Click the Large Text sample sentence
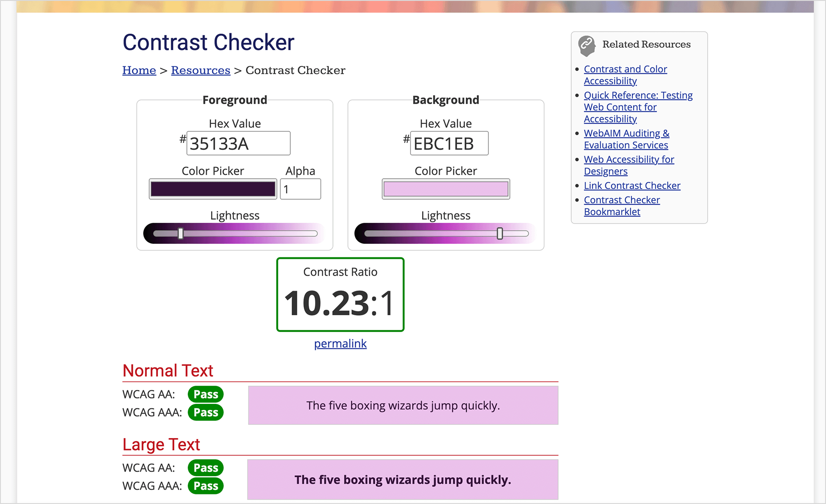826x504 pixels. coord(403,479)
